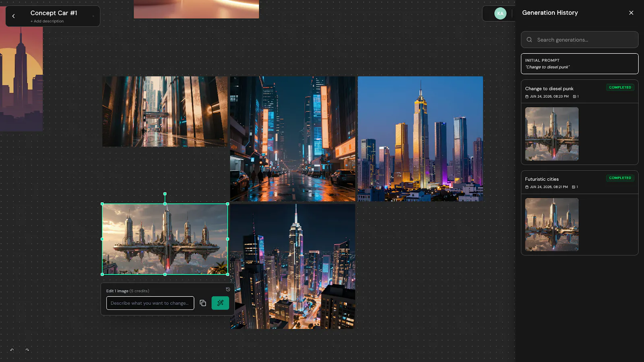
Task: Select the metallic alley canvas image
Action: click(165, 111)
